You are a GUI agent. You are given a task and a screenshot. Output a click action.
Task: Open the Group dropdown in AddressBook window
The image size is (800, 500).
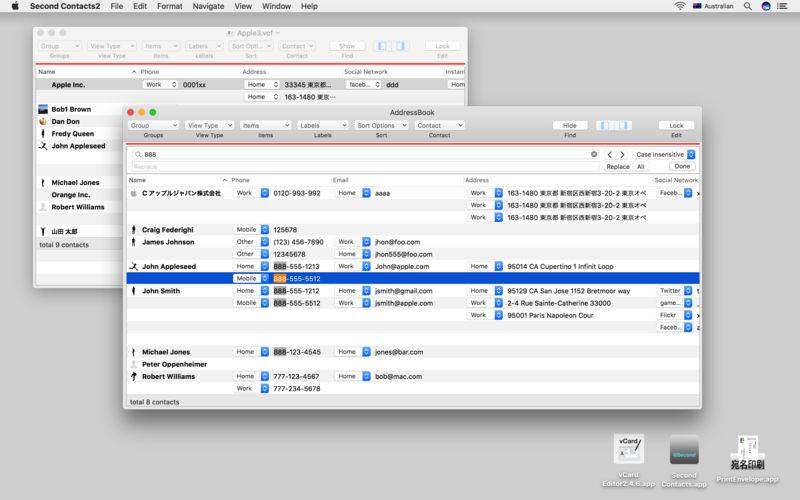pos(154,126)
